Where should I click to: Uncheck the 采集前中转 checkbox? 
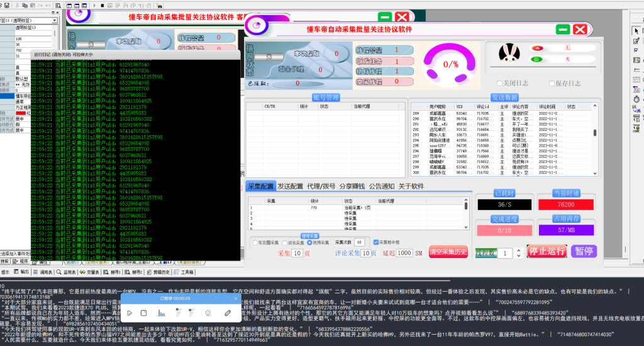(376, 242)
